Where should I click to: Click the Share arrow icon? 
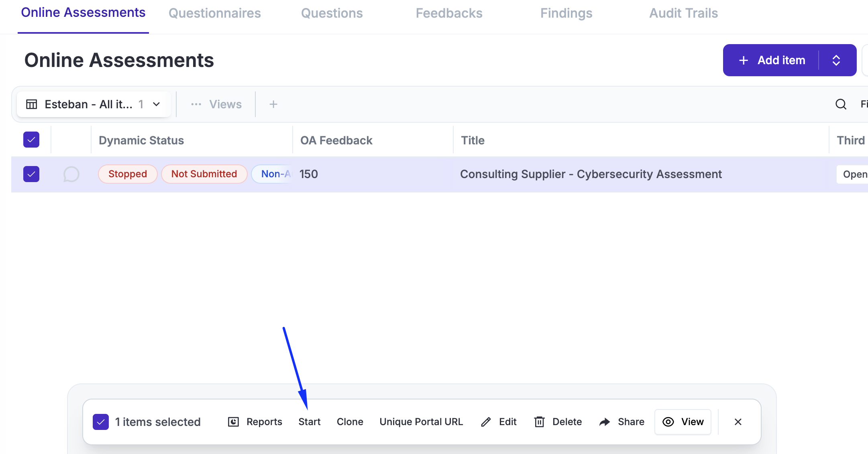pyautogui.click(x=605, y=422)
